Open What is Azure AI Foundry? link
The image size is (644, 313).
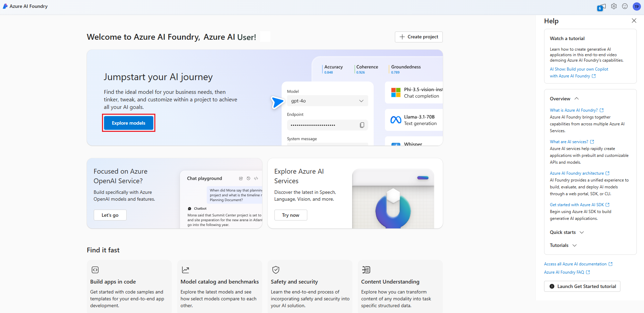click(577, 110)
